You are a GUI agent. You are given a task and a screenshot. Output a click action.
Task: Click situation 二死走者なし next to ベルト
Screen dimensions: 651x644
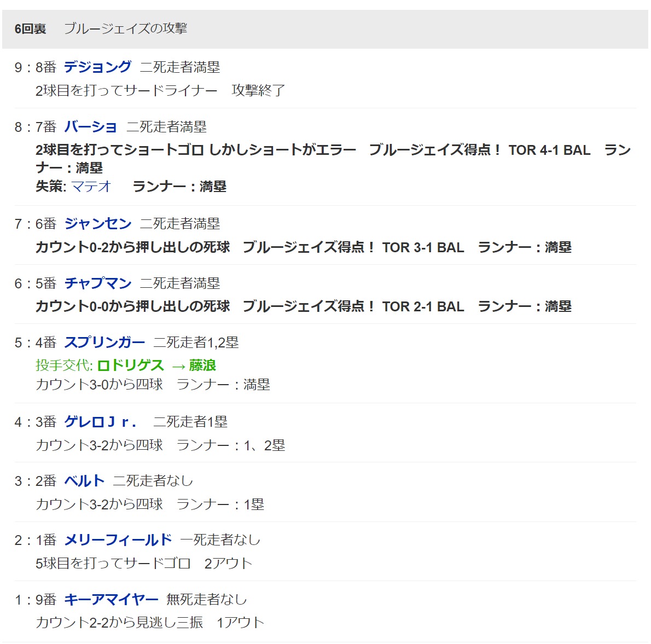153,481
